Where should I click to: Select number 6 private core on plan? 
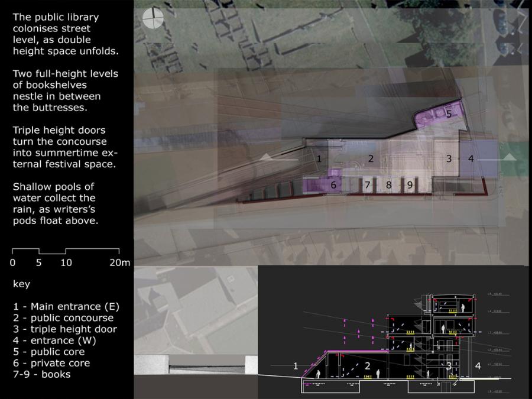pos(333,185)
